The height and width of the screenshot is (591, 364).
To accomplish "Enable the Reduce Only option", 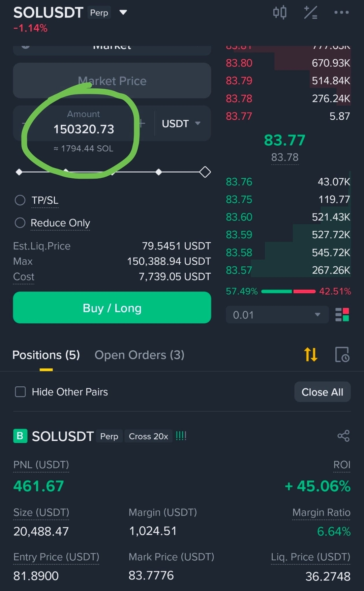I will [x=20, y=223].
